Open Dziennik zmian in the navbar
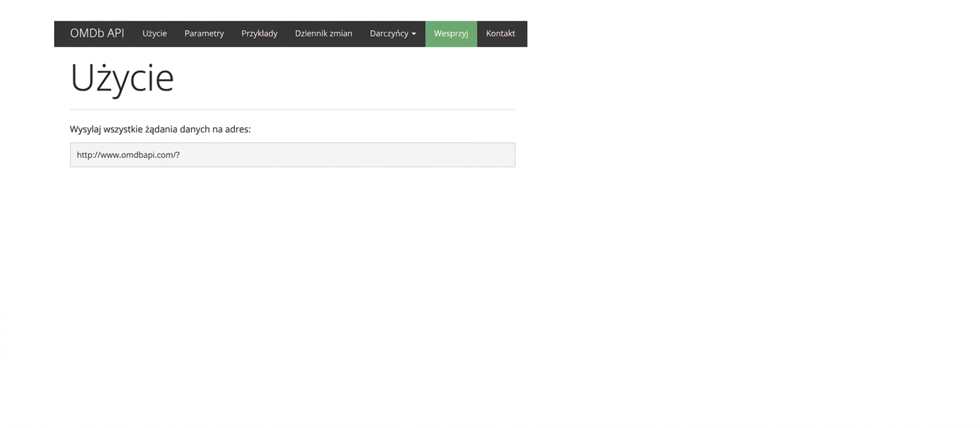This screenshot has width=980, height=428. pos(324,34)
